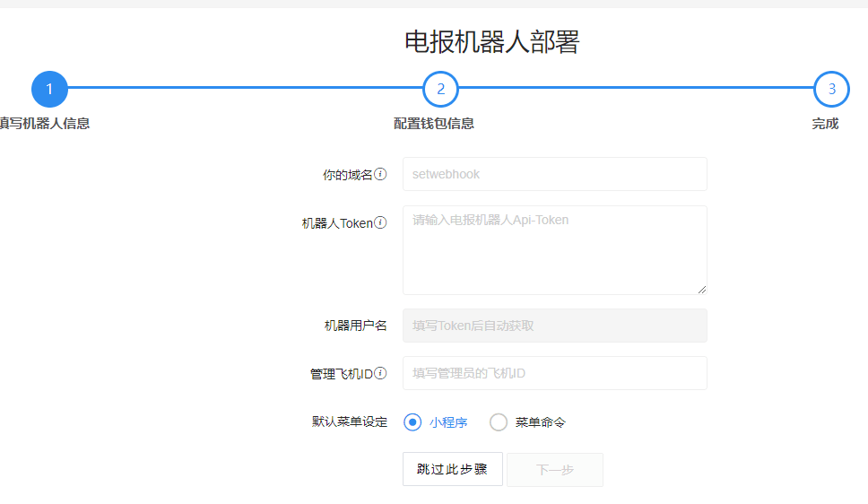Click the 填写机器人信息 step label
The width and height of the screenshot is (868, 504).
coord(45,124)
